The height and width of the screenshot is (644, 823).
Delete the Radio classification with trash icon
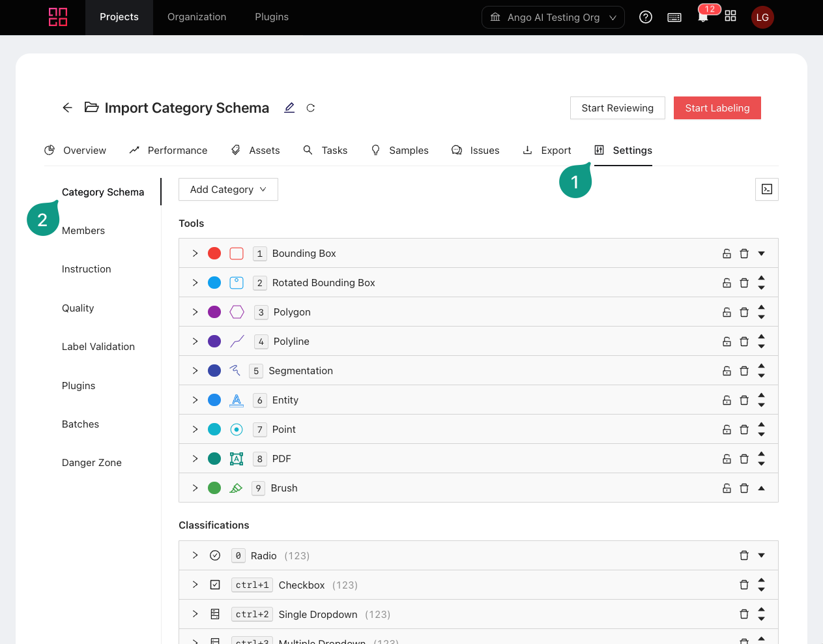(x=744, y=556)
